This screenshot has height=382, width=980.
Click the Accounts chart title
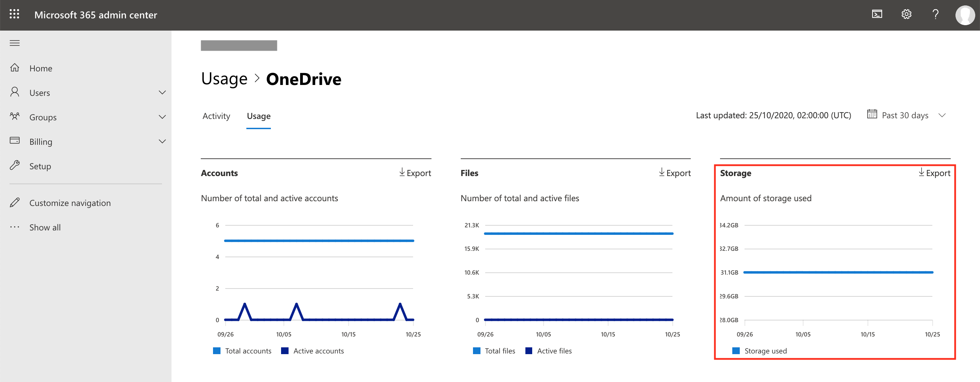tap(219, 173)
